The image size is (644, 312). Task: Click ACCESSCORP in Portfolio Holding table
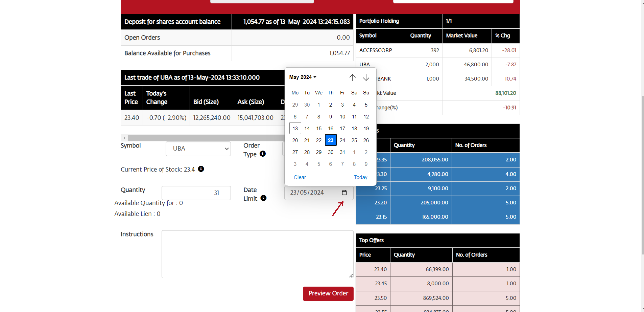(x=376, y=50)
